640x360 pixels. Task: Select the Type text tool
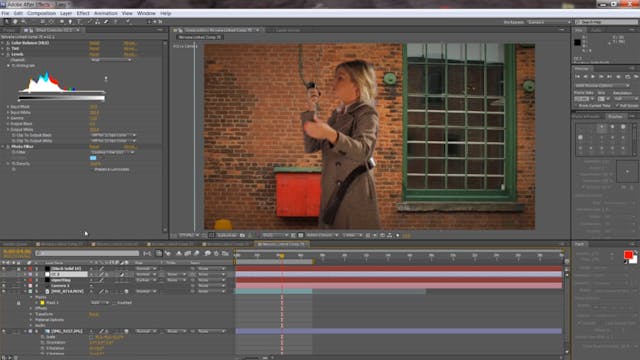click(x=79, y=22)
